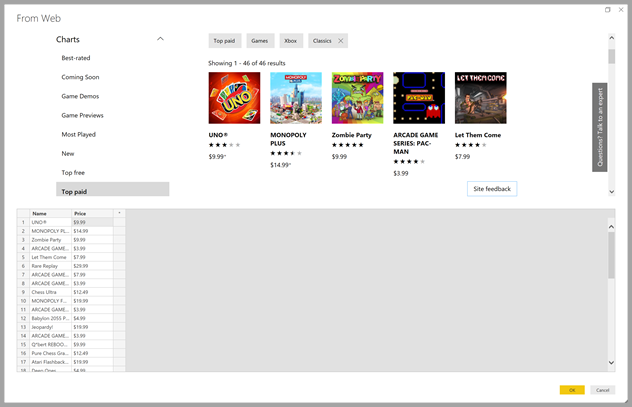Select the Atari Flashback... cell
This screenshot has width=632, height=407.
click(50, 362)
